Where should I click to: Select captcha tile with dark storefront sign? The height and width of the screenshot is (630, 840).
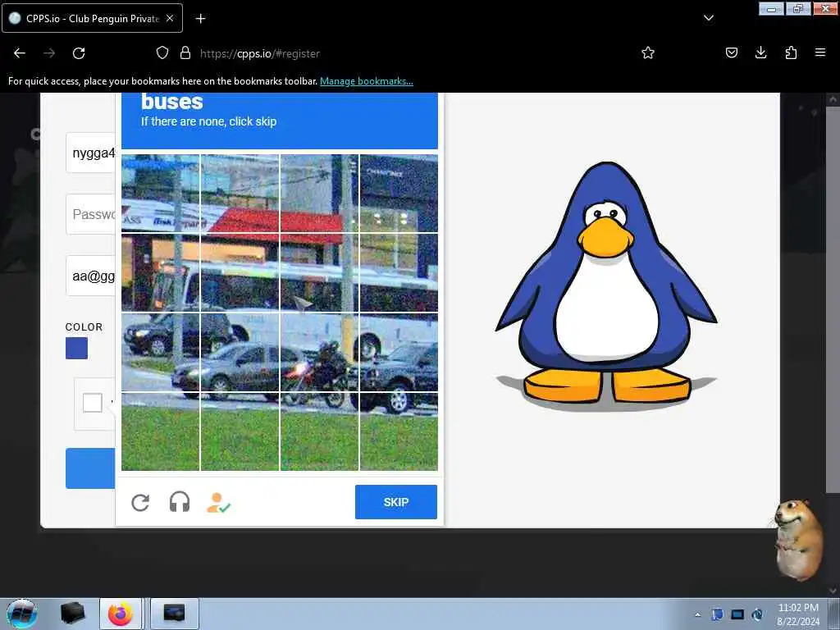399,194
